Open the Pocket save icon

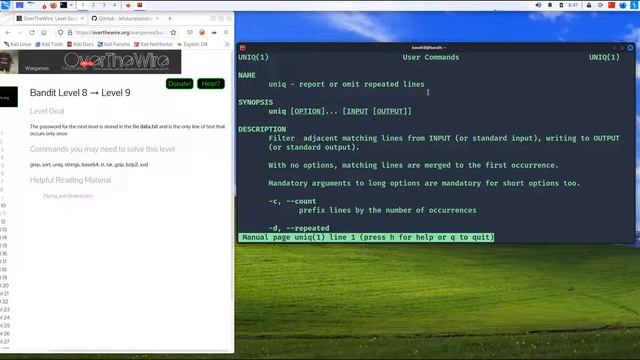[x=190, y=32]
